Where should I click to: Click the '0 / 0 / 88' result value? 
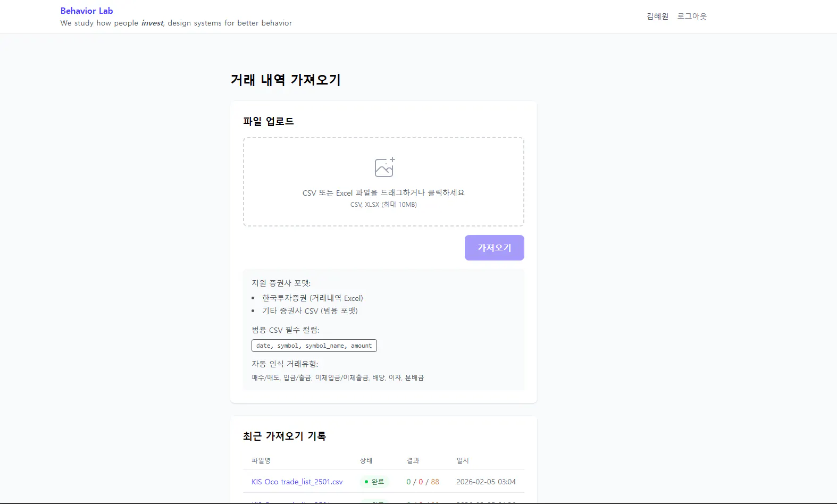[423, 482]
